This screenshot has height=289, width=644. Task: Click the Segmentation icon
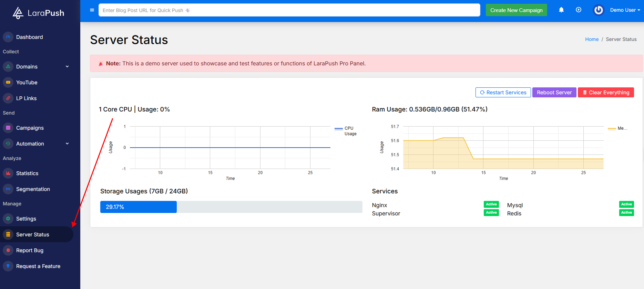[8, 189]
